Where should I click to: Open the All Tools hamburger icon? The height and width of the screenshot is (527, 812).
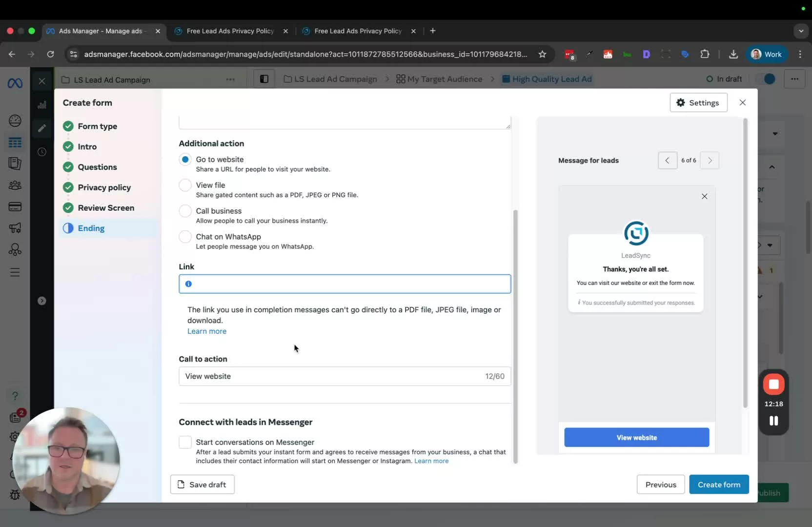15,272
